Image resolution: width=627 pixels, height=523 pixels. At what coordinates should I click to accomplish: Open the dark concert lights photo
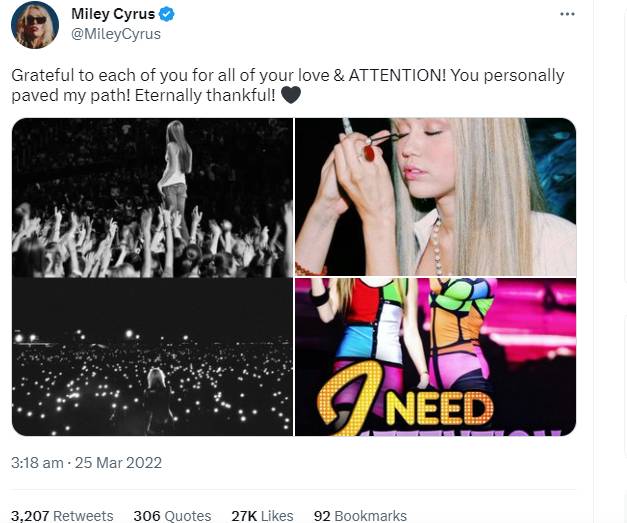click(152, 357)
